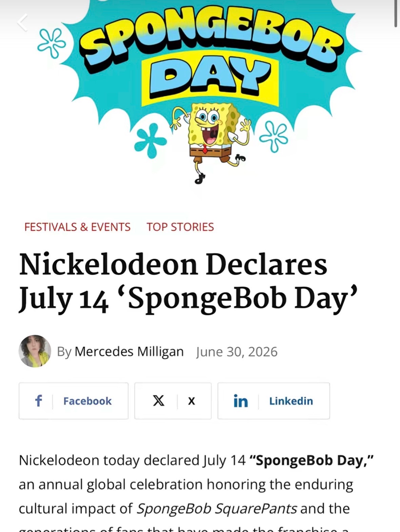Click the June 30, 2026 date
Image resolution: width=400 pixels, height=532 pixels.
237,352
